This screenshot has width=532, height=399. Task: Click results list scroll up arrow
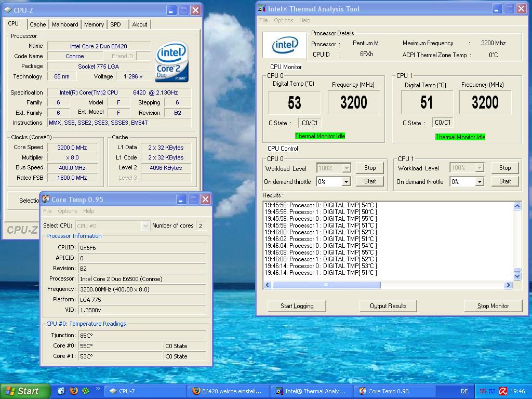[x=517, y=206]
